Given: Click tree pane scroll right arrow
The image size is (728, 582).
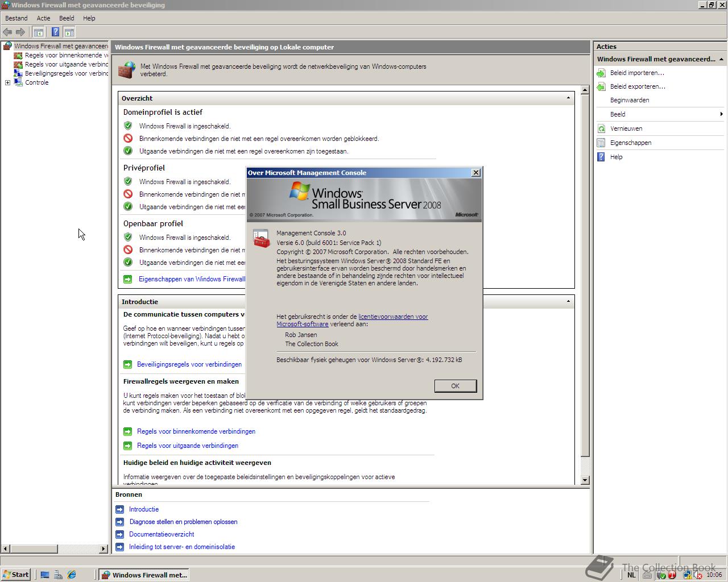Looking at the screenshot, I should click(x=104, y=548).
